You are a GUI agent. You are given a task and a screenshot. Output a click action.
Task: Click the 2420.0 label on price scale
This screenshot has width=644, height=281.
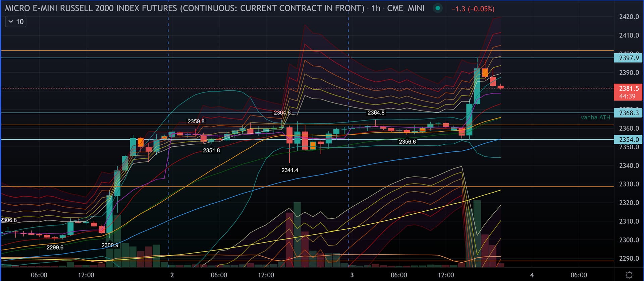pos(629,17)
